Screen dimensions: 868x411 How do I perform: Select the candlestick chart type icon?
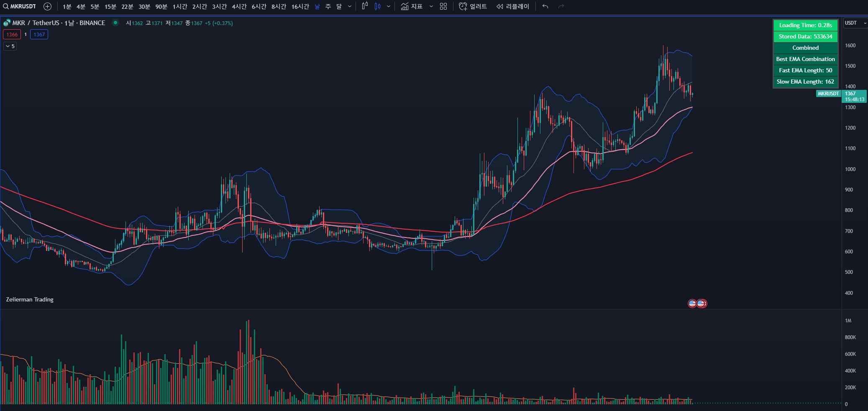point(378,6)
